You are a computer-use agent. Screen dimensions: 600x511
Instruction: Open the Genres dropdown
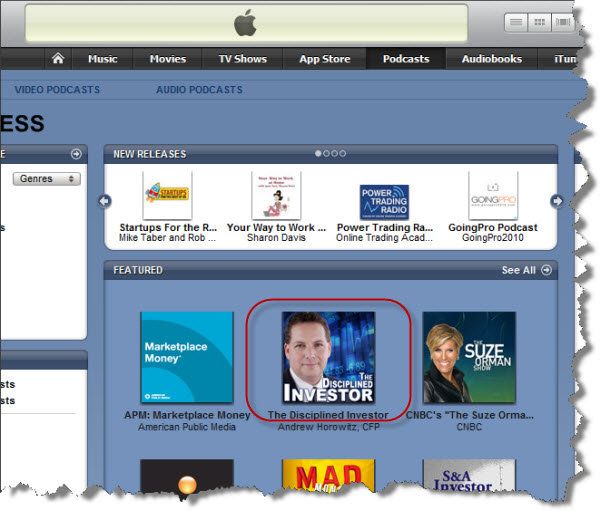pos(47,179)
